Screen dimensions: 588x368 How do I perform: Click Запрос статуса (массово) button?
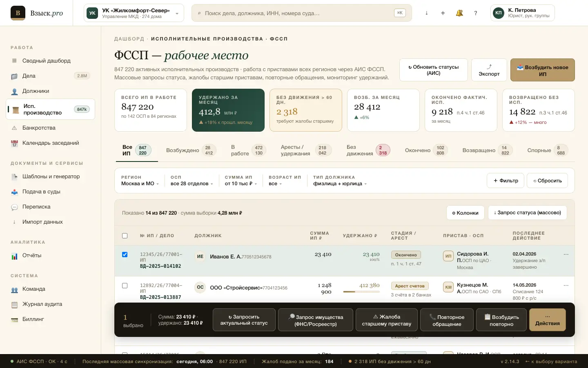(x=528, y=213)
